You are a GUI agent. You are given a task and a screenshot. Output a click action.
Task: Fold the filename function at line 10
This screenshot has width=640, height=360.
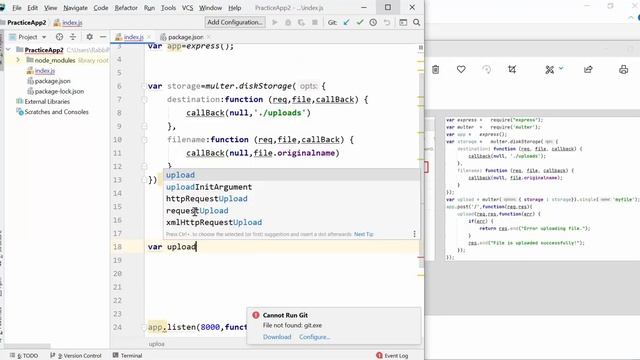(x=144, y=140)
